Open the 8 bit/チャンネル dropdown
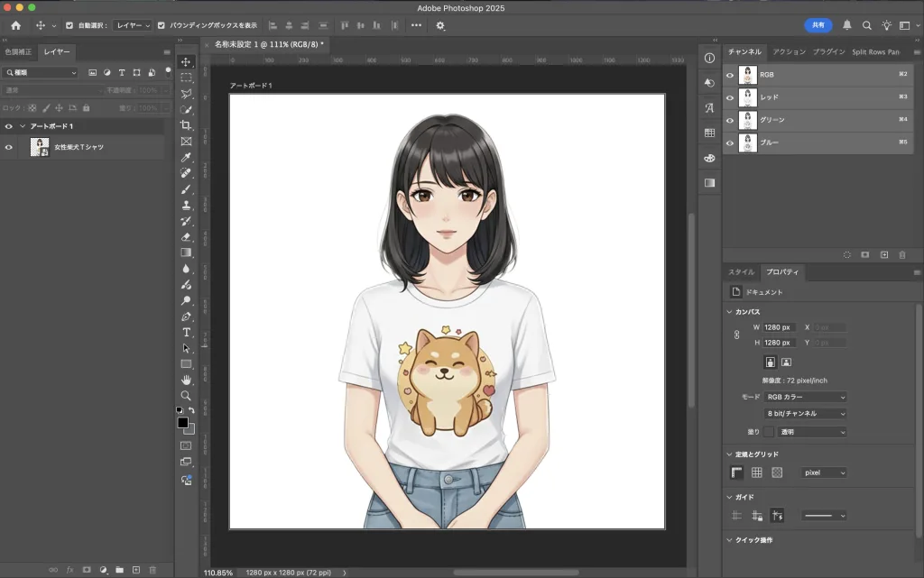Viewport: 924px width, 578px height. pos(806,414)
